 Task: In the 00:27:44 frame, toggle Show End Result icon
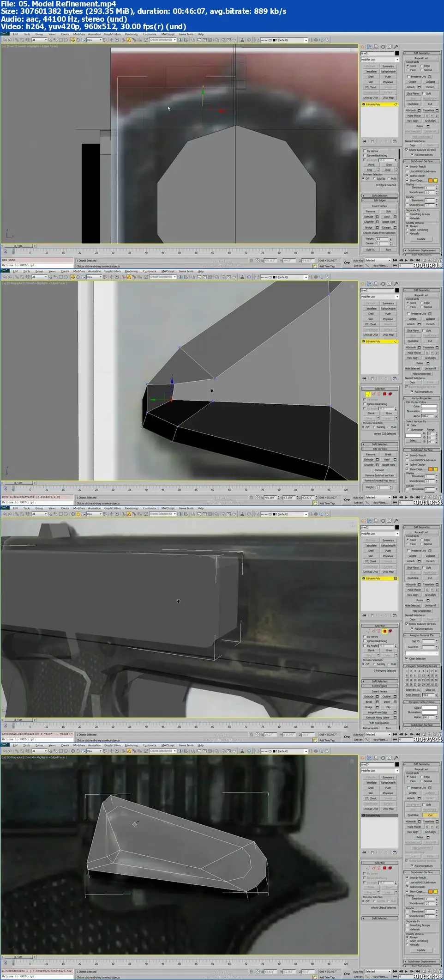click(372, 615)
